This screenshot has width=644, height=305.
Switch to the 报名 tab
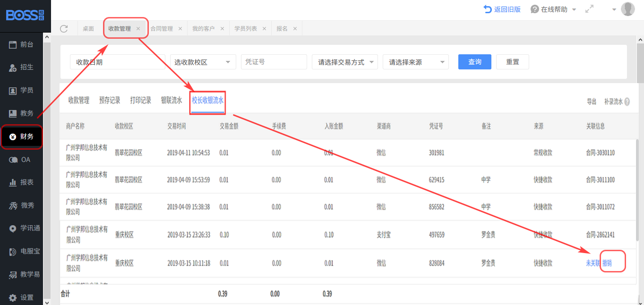(x=282, y=29)
